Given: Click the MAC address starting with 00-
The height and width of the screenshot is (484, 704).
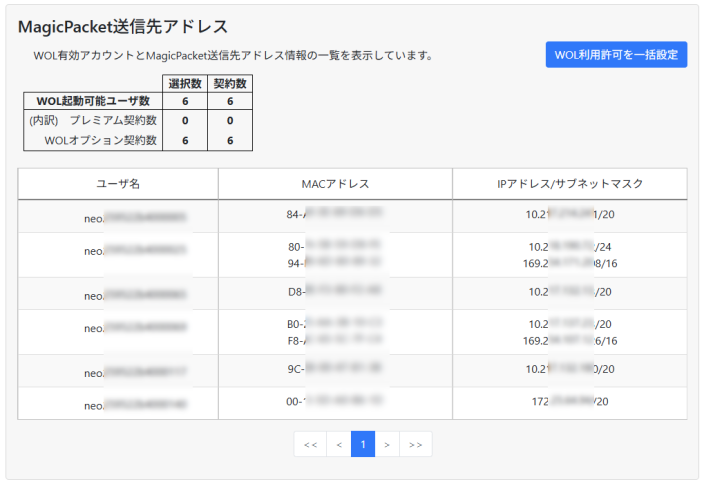Looking at the screenshot, I should tap(335, 401).
